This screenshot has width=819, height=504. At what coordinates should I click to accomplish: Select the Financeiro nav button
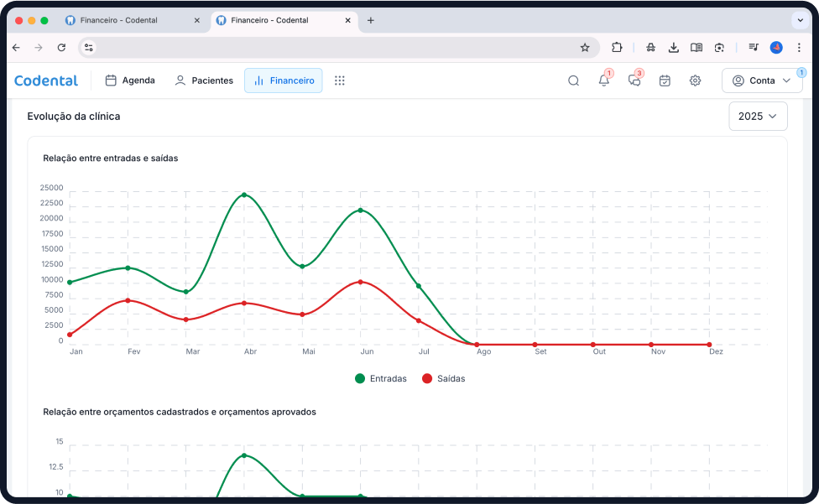[284, 81]
